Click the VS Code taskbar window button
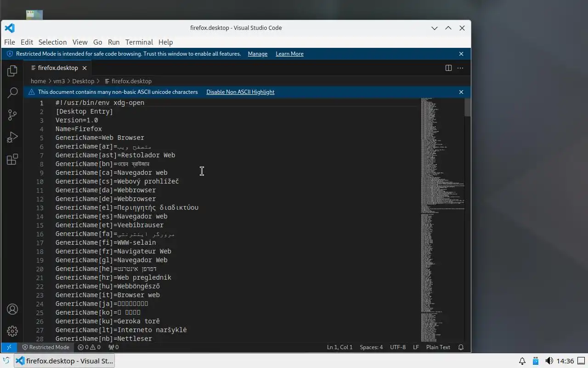Viewport: 588px width, 368px height. point(64,361)
